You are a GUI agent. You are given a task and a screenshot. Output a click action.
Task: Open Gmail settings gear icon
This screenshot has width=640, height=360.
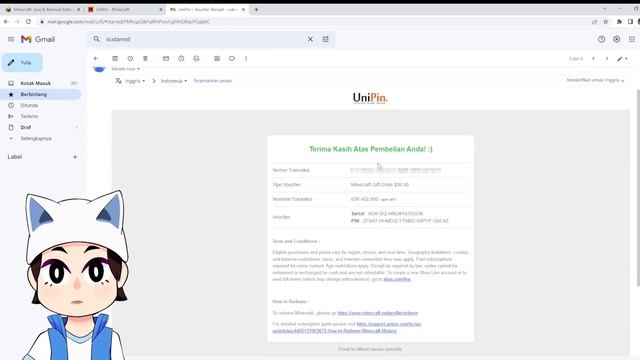[x=616, y=39]
